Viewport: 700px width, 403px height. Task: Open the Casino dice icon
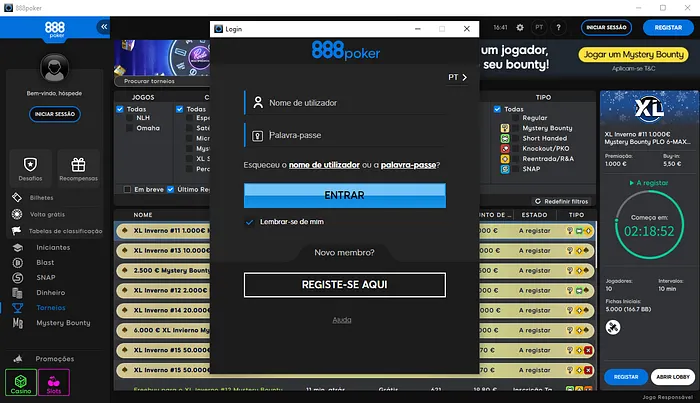click(x=21, y=382)
